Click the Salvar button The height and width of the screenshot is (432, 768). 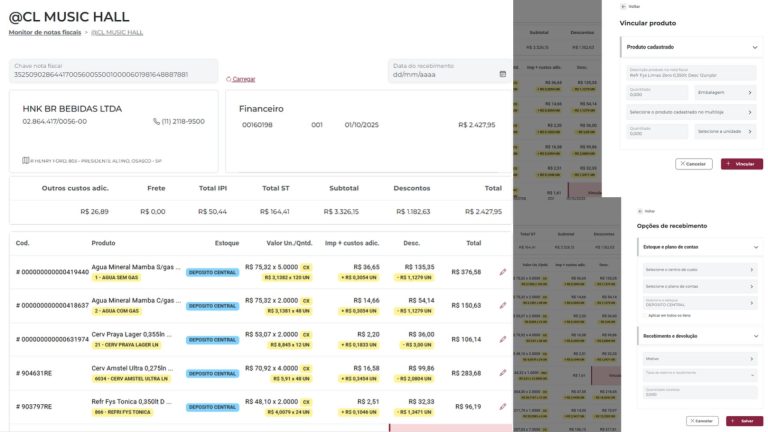pyautogui.click(x=744, y=421)
